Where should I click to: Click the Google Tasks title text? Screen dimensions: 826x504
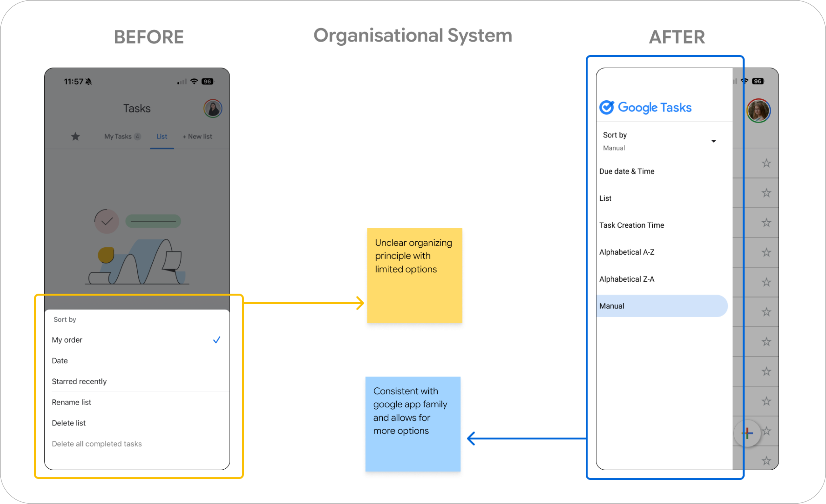(655, 108)
